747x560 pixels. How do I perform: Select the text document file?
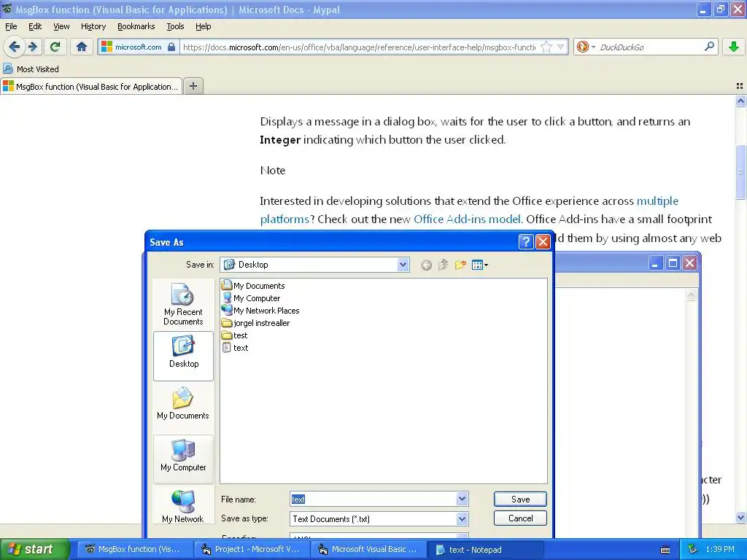(236, 348)
